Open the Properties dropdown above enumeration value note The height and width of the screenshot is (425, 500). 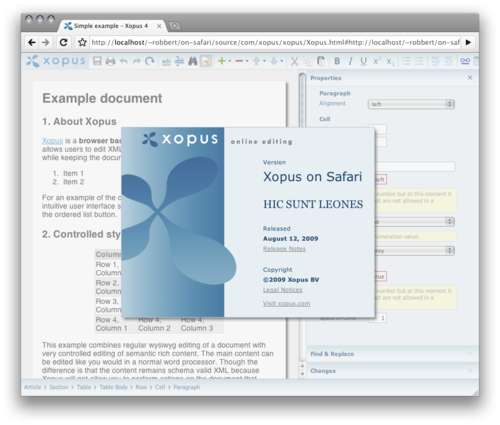coord(415,222)
